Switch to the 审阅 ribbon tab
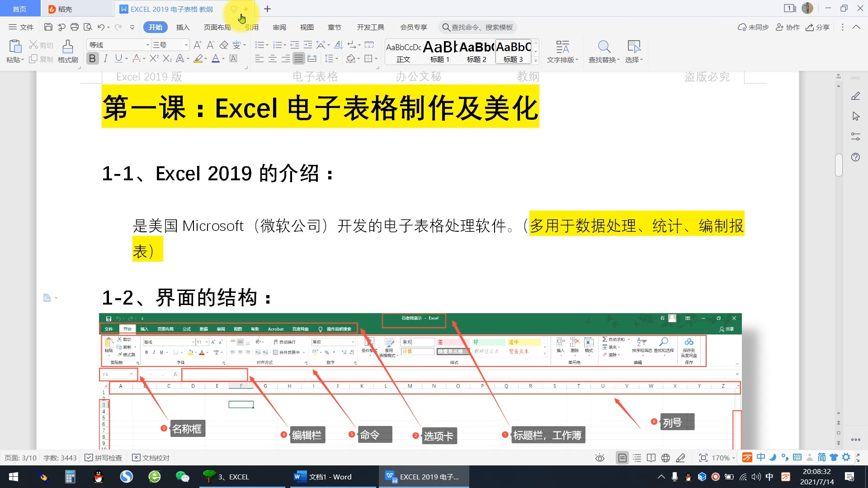This screenshot has width=868, height=488. (279, 27)
